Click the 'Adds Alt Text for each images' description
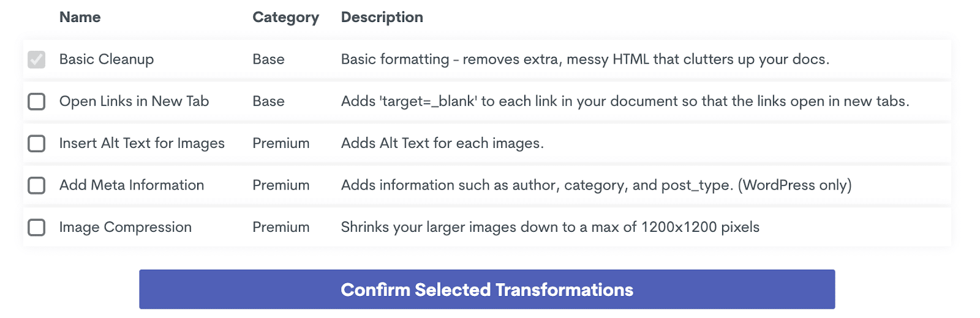The image size is (980, 318). [x=442, y=143]
